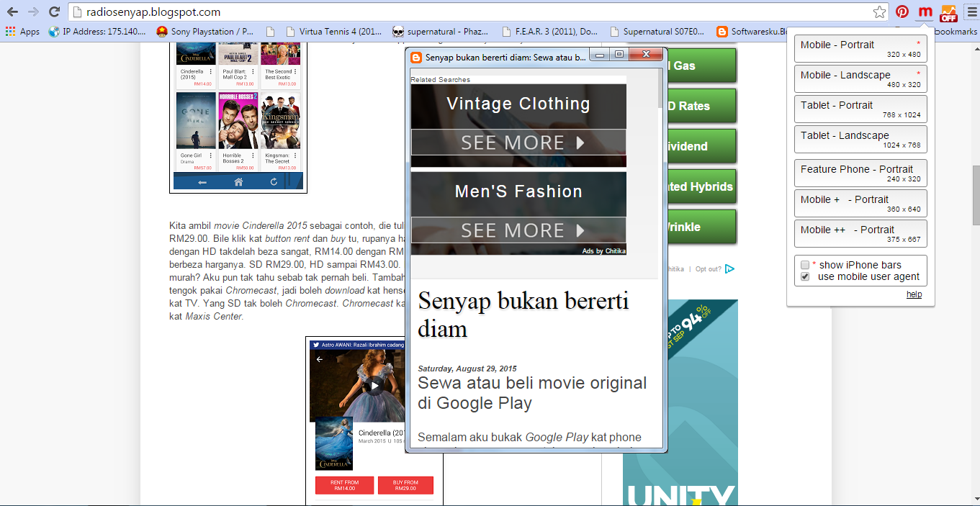Click The Second Best Exotic thumbnail
The height and width of the screenshot is (506, 980).
tap(281, 54)
